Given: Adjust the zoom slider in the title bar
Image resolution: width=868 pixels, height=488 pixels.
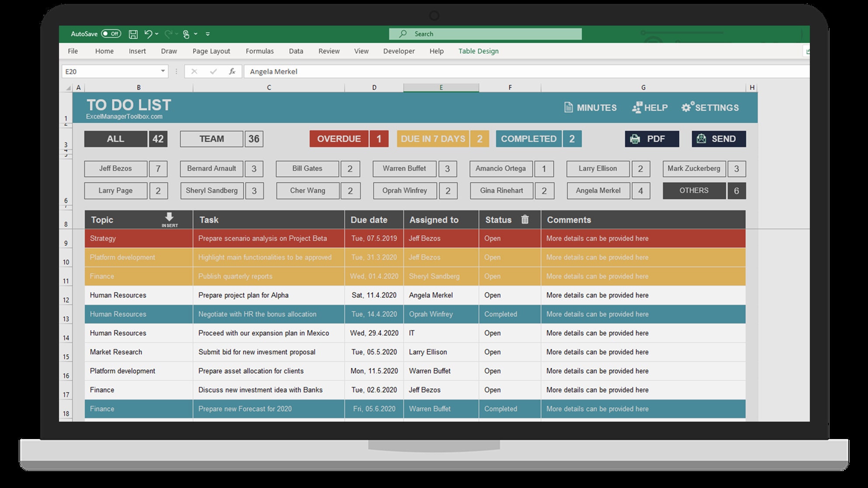Looking at the screenshot, I should 682,32.
